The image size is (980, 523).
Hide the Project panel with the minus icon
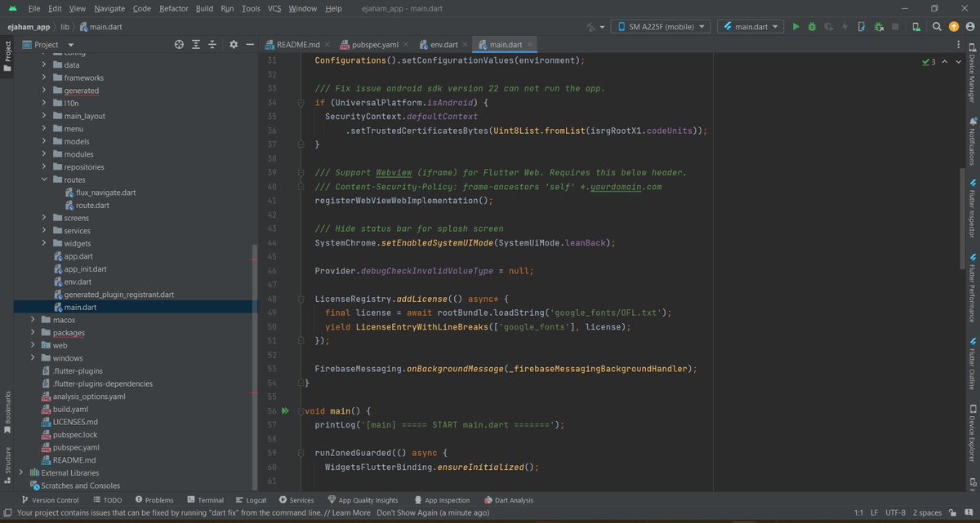248,44
